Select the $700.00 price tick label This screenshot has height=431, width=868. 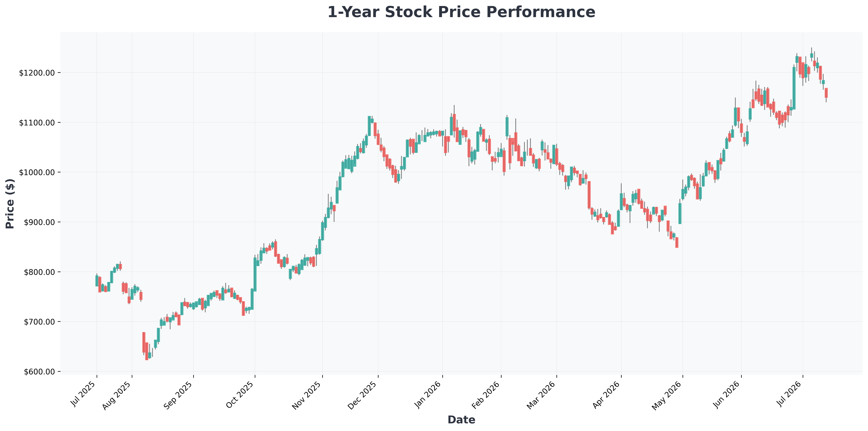[40, 322]
